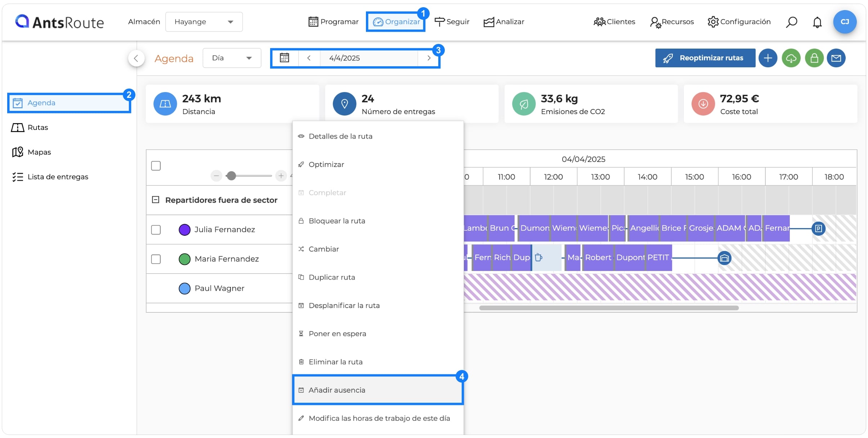Select Modifica las horas de trabajo
Screen dimensions: 868x438
tap(378, 418)
